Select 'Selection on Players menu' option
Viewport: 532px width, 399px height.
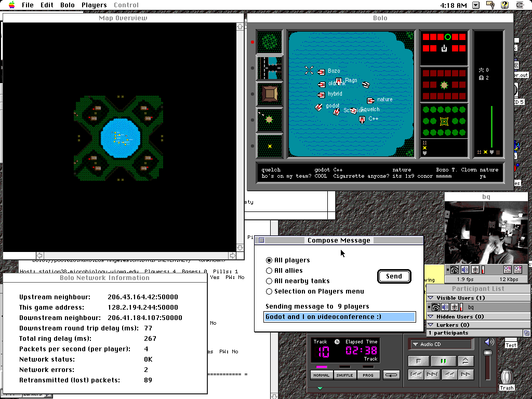[x=269, y=291]
